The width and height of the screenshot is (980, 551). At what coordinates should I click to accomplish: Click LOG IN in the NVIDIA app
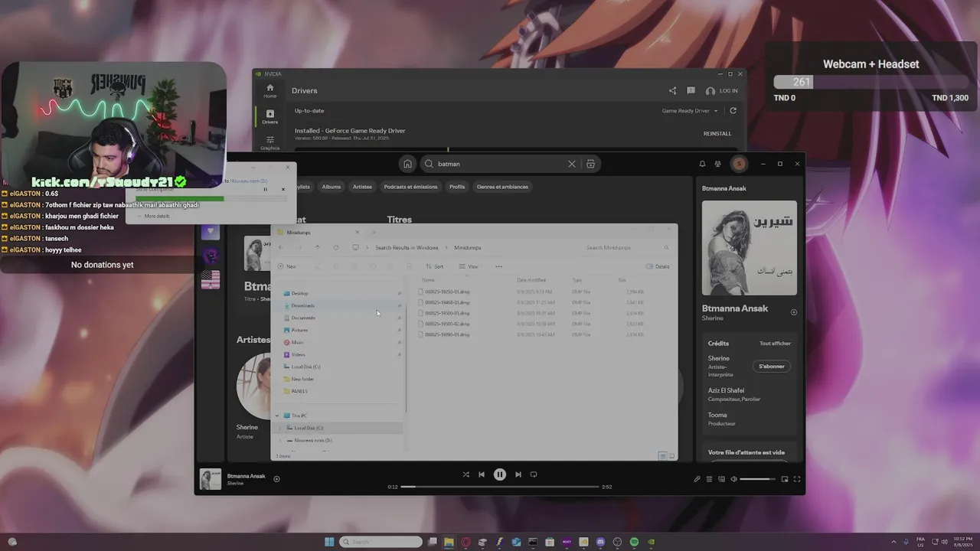(721, 90)
